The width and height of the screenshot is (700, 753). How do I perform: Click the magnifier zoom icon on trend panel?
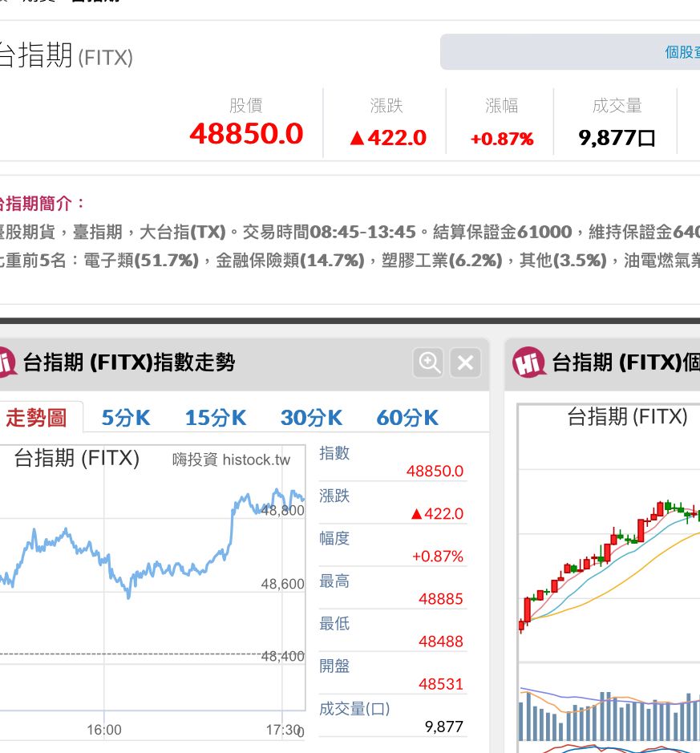[428, 362]
